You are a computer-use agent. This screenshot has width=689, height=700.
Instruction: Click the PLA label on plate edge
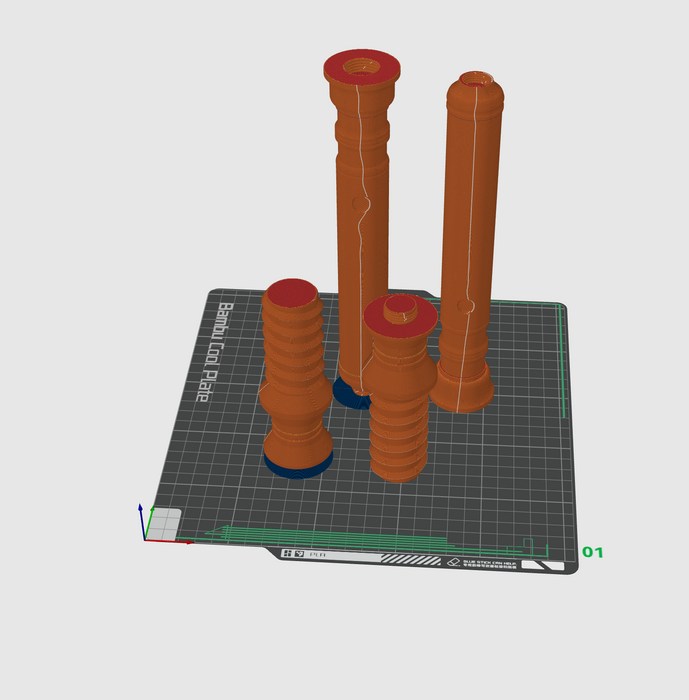point(316,553)
